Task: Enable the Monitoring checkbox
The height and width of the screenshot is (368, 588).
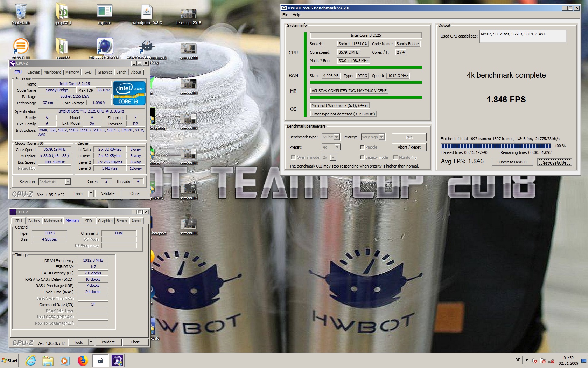Action: pyautogui.click(x=395, y=157)
